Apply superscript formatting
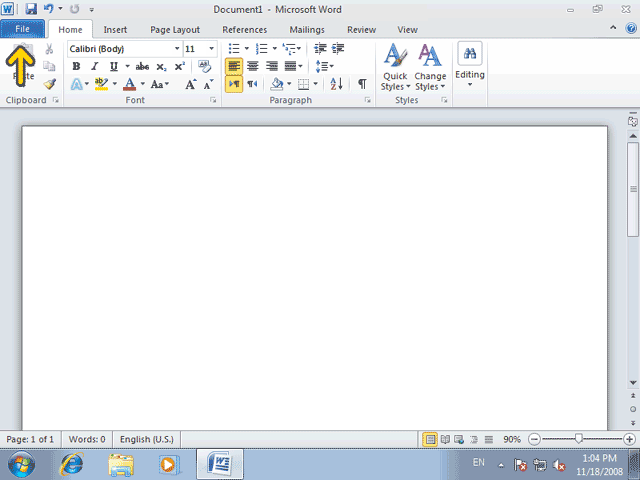The width and height of the screenshot is (640, 480). (180, 67)
